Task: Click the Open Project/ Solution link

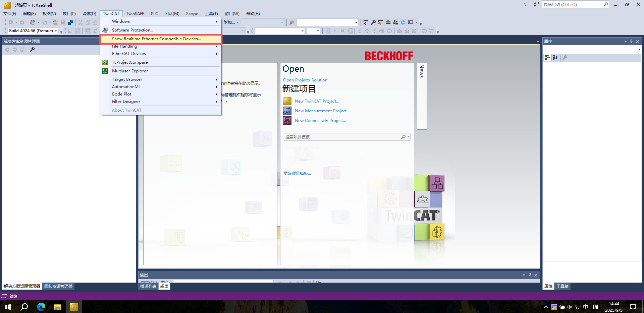Action: [305, 80]
